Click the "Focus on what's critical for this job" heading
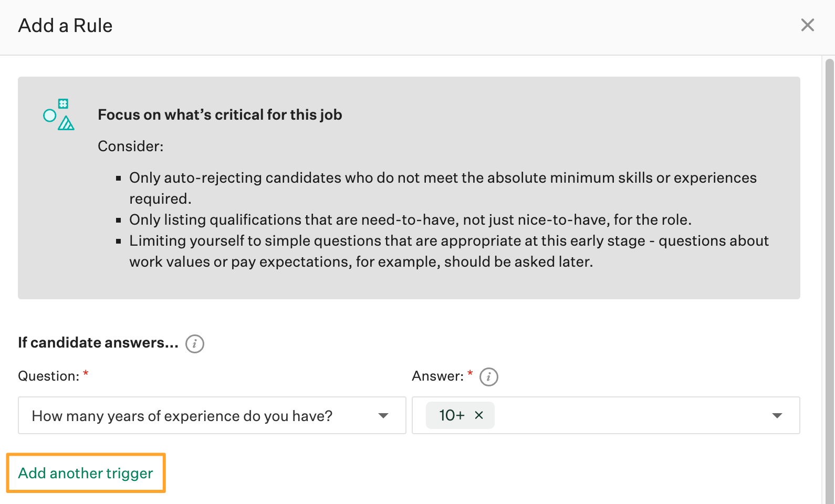The height and width of the screenshot is (504, 835). pyautogui.click(x=220, y=114)
